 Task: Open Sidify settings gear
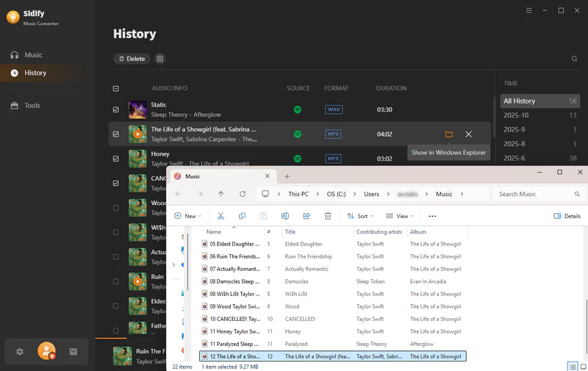(20, 351)
